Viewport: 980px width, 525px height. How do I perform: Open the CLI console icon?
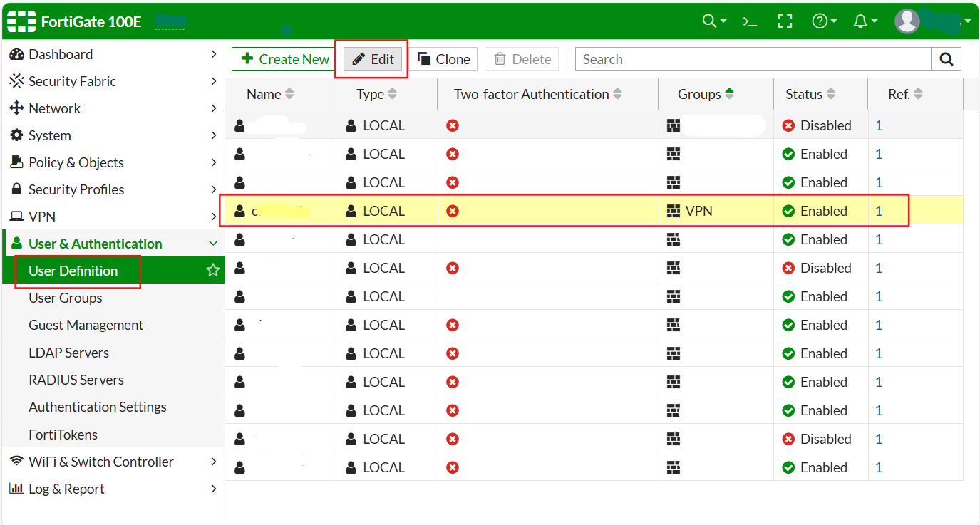pos(750,21)
